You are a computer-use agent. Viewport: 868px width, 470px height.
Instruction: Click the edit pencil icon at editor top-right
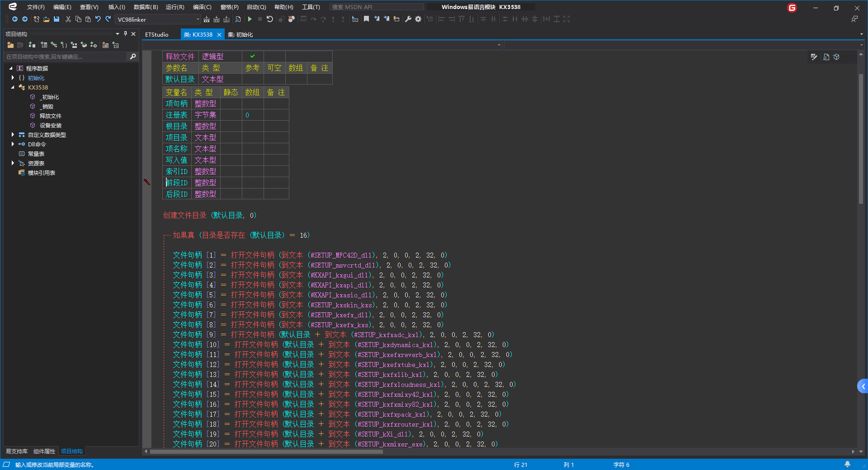coord(814,57)
